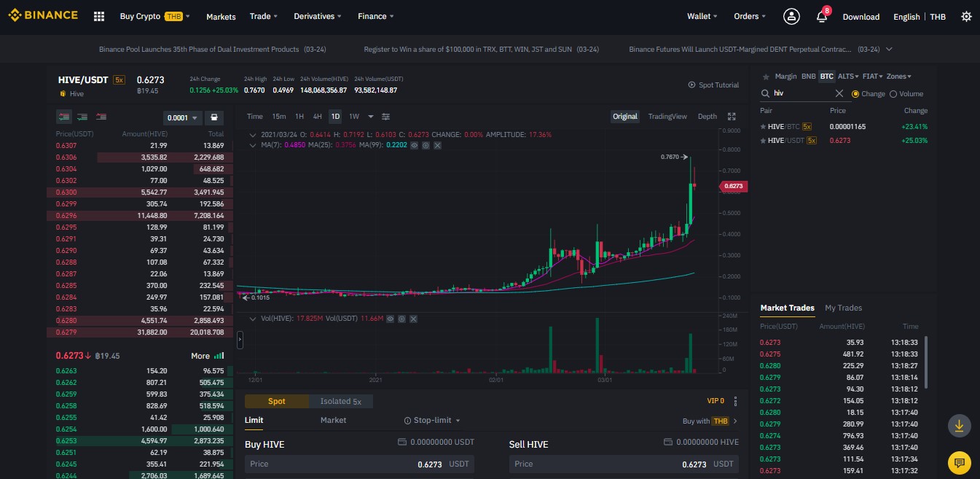Viewport: 980px width, 479px height.
Task: Open the Stop-limit order type dropdown
Action: point(433,420)
